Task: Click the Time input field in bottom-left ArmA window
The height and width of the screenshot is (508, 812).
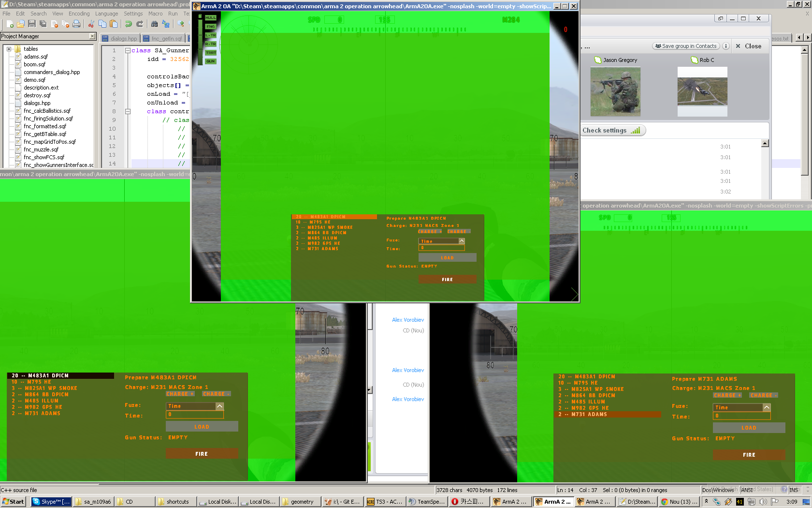Action: 195,415
